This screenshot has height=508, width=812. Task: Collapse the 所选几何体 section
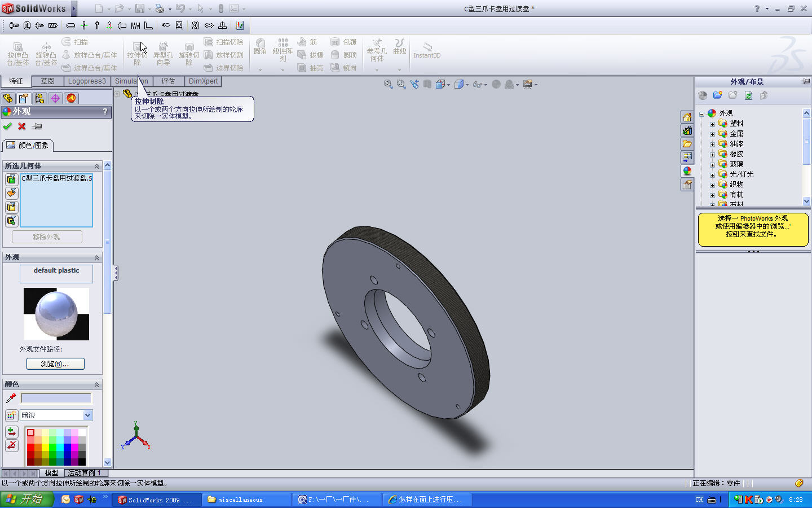point(96,166)
